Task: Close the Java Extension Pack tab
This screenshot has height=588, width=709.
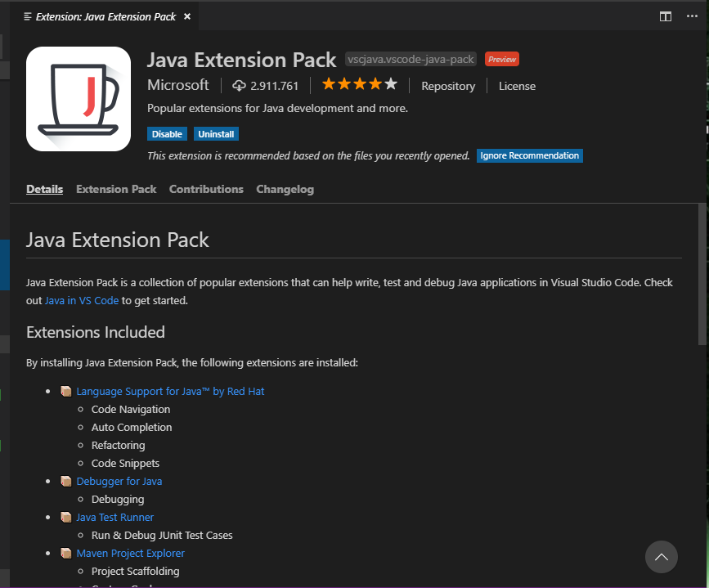Action: 187,16
